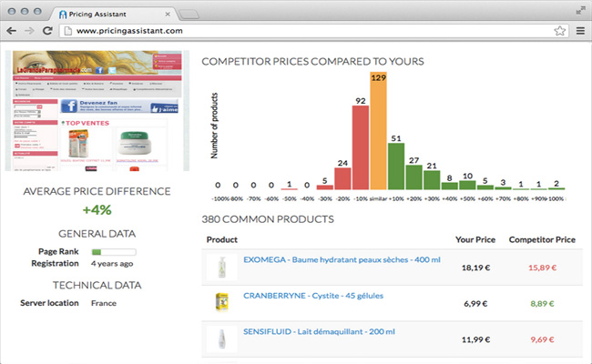Image resolution: width=592 pixels, height=364 pixels.
Task: Click the red 92 bar at -10%
Action: tap(361, 147)
